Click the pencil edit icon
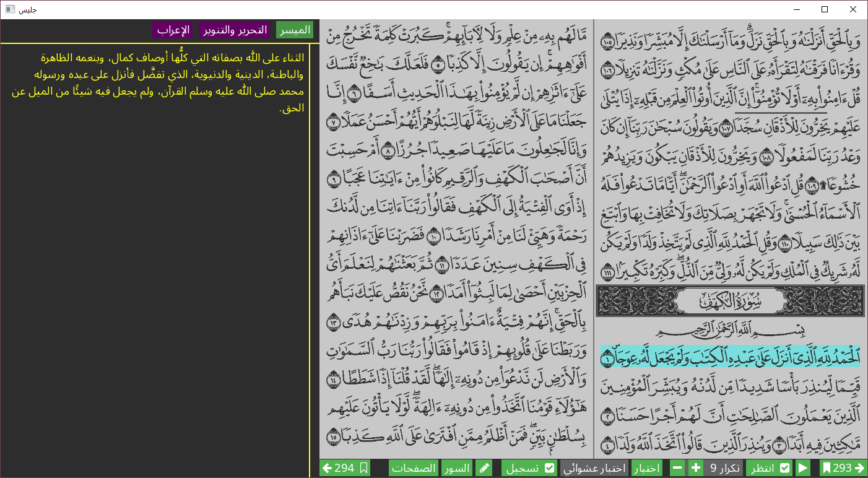This screenshot has height=478, width=868. pyautogui.click(x=484, y=468)
